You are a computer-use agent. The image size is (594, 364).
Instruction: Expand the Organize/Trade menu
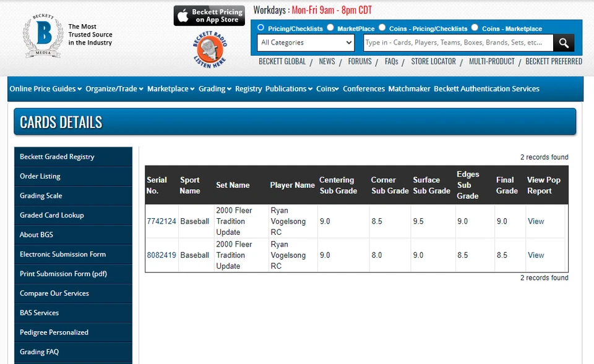[x=114, y=89]
